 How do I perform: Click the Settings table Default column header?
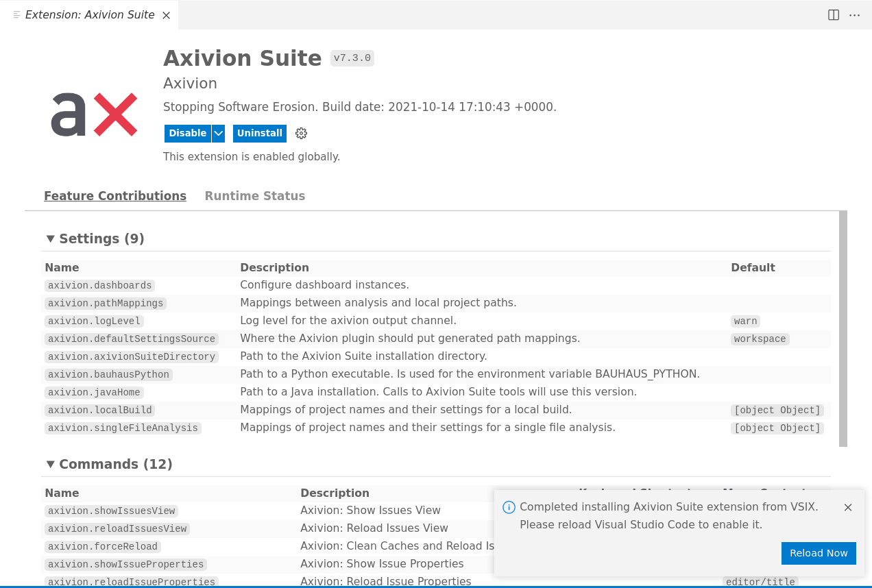pyautogui.click(x=753, y=267)
